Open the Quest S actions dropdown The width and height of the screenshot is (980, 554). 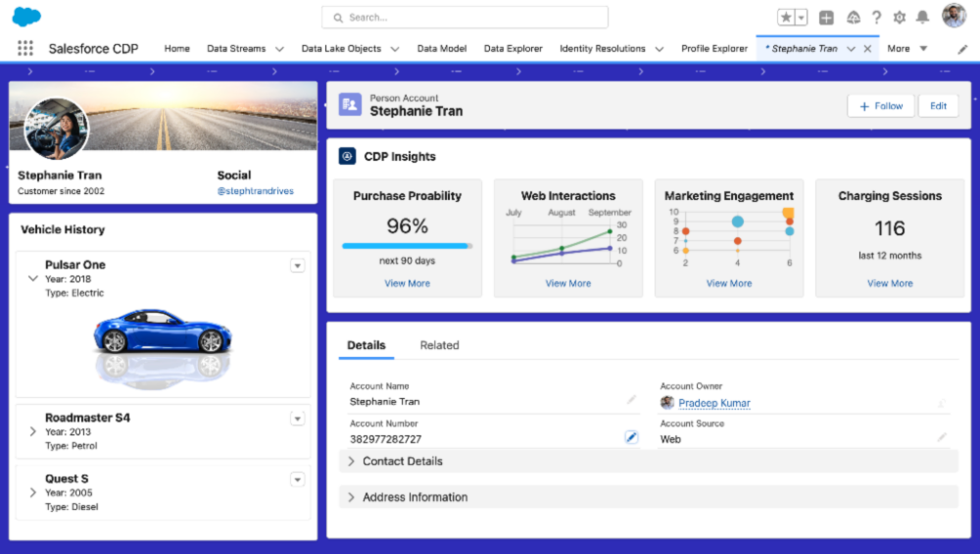(298, 479)
